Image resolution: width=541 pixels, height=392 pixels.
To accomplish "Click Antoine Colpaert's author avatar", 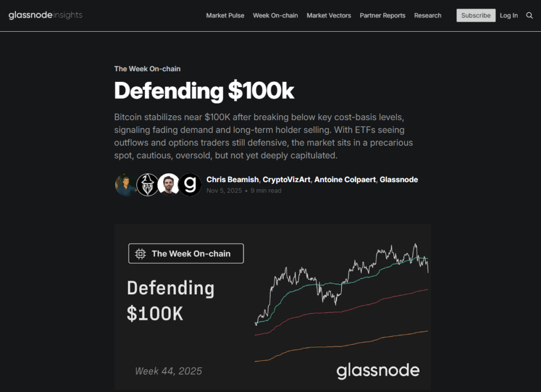I will [x=169, y=185].
